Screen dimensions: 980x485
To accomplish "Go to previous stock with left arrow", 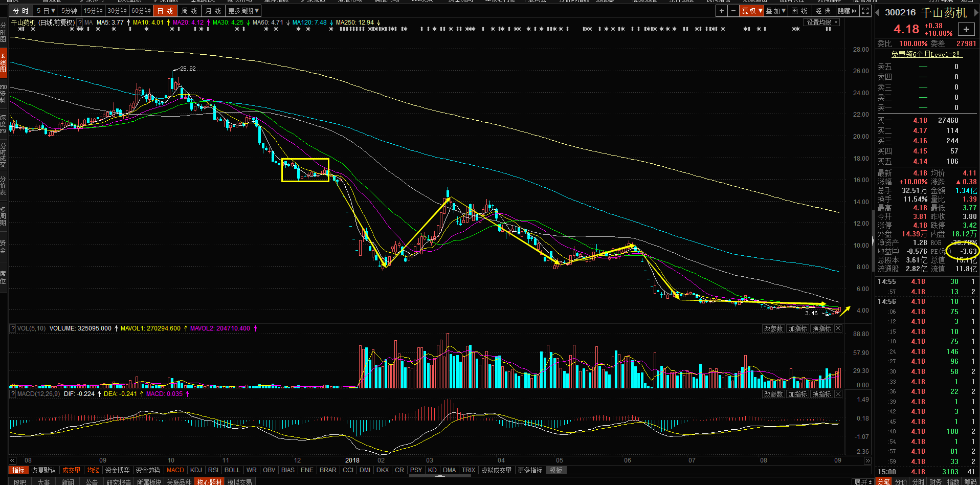I will pos(877,13).
